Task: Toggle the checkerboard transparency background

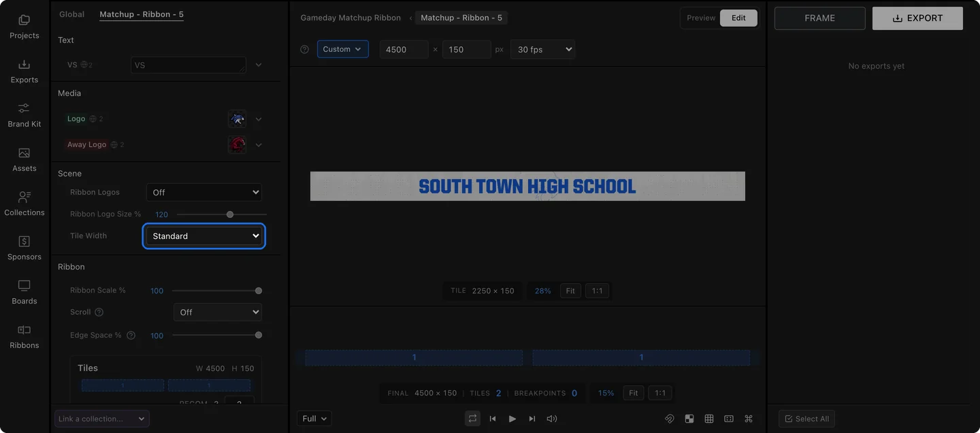Action: pyautogui.click(x=689, y=419)
